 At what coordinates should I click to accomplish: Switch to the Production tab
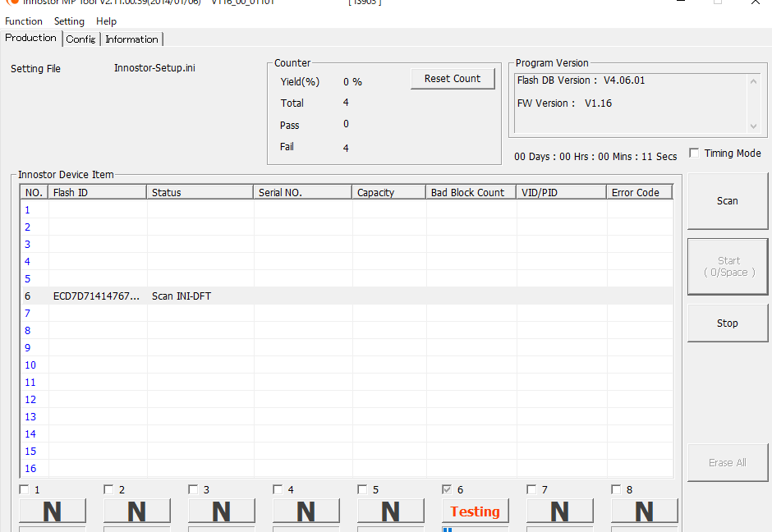click(x=30, y=38)
